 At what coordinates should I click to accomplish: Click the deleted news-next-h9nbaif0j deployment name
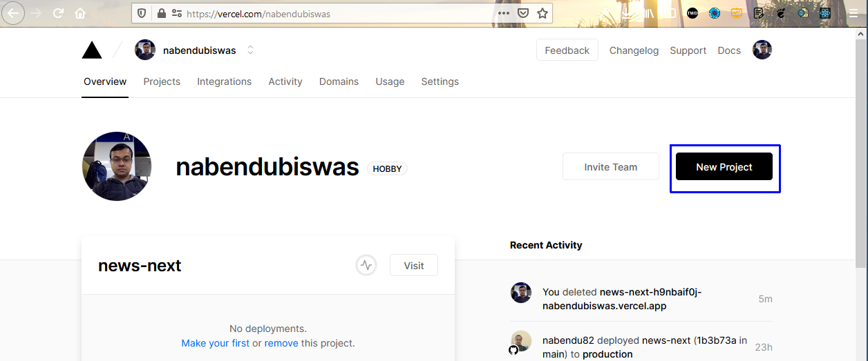click(622, 299)
